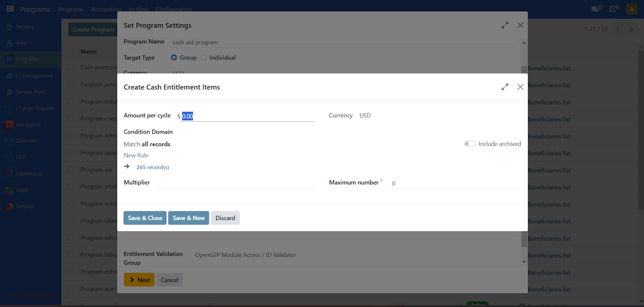Open the OpenAPI sidebar icon
Screen dimensions: 644x307
click(9, 141)
